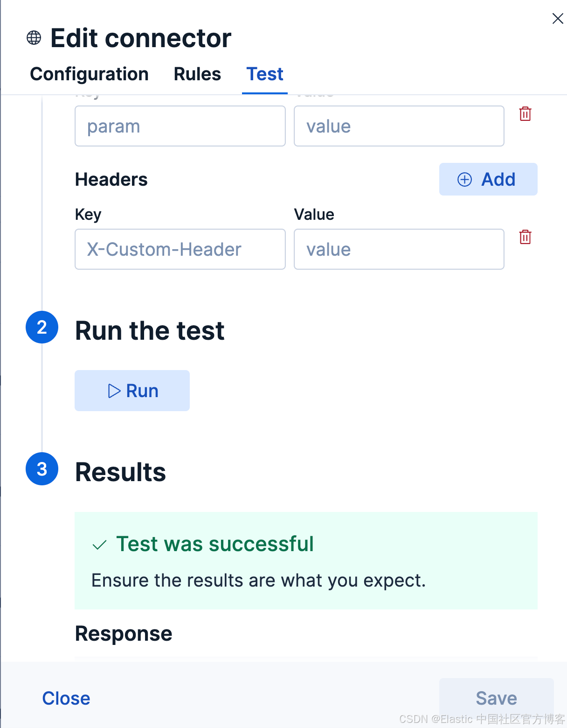Click the Close link at bottom
567x728 pixels.
66,699
